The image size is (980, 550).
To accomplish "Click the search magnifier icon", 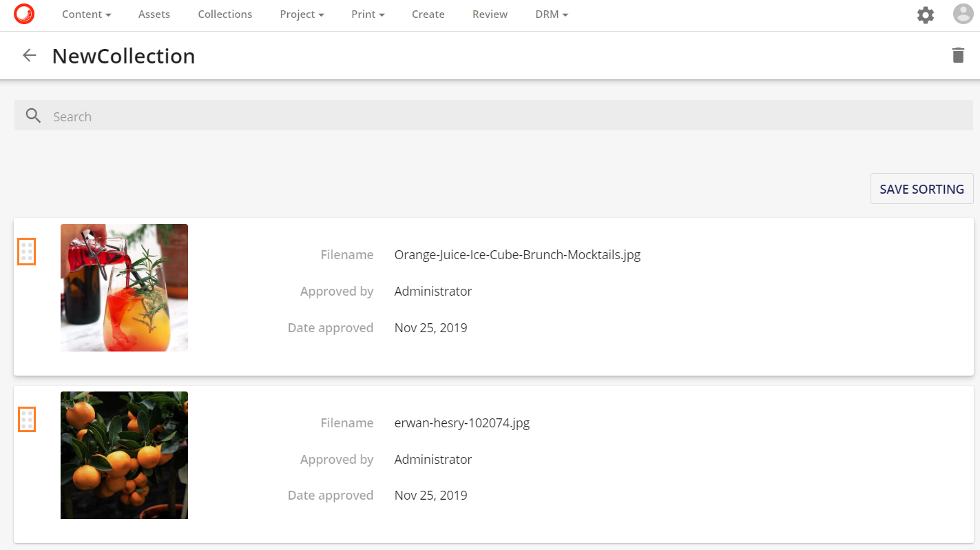I will click(33, 115).
